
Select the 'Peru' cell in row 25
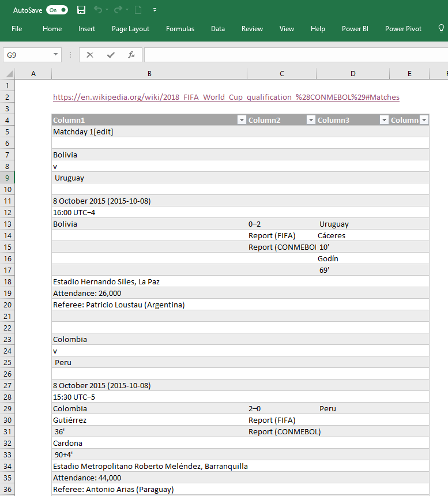tap(149, 363)
